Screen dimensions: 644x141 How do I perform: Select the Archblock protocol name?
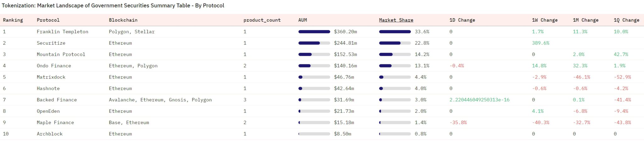pyautogui.click(x=50, y=134)
